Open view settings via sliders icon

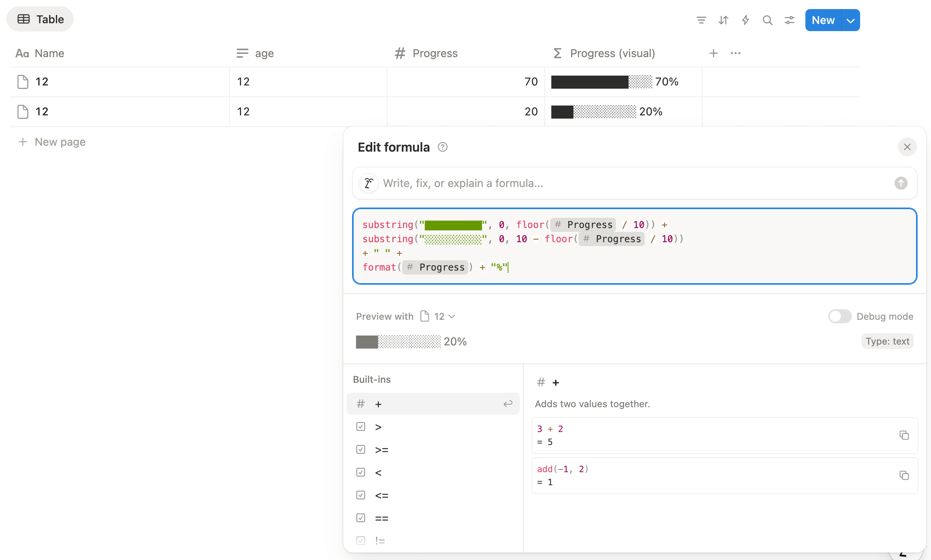pos(790,20)
